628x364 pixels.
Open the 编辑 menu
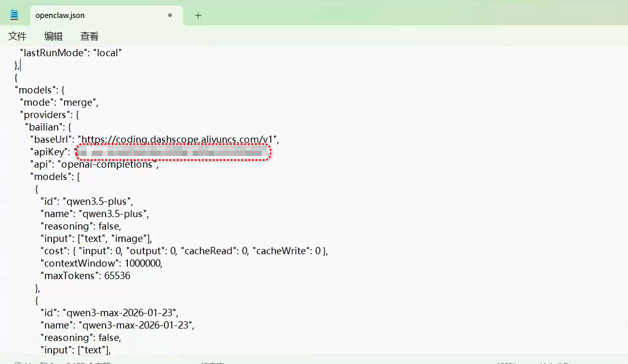click(x=53, y=36)
